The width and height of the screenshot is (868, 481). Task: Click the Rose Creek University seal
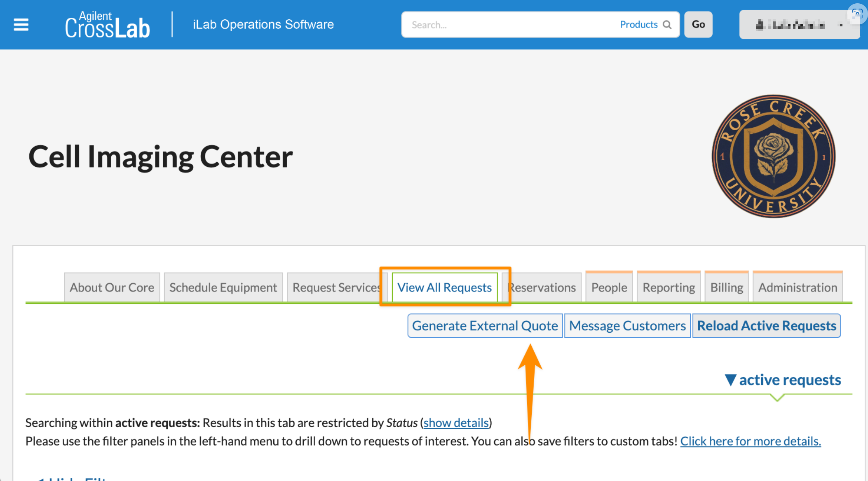click(773, 156)
